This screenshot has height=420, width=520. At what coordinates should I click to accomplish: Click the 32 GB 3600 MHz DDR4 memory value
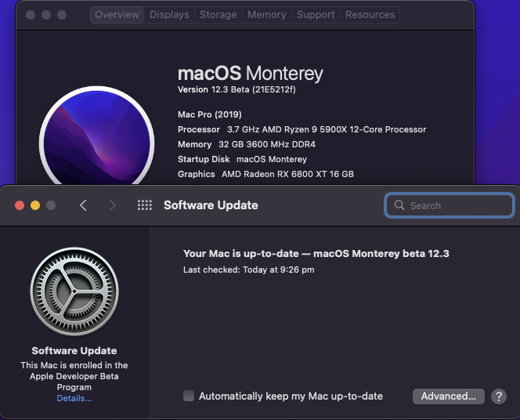click(267, 144)
